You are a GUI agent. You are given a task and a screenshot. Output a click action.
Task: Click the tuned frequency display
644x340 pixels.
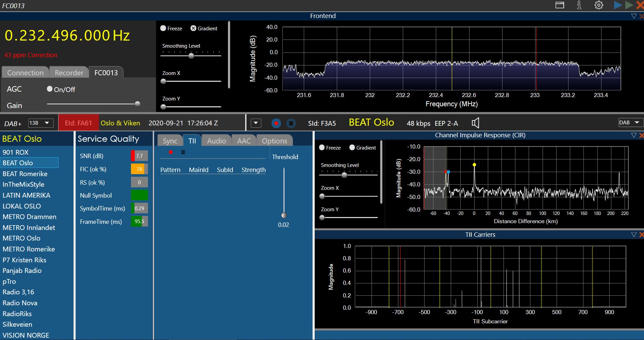coord(67,35)
